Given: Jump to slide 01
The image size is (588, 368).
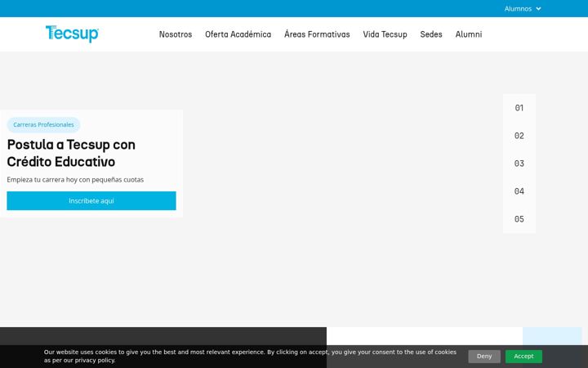Looking at the screenshot, I should click(519, 108).
